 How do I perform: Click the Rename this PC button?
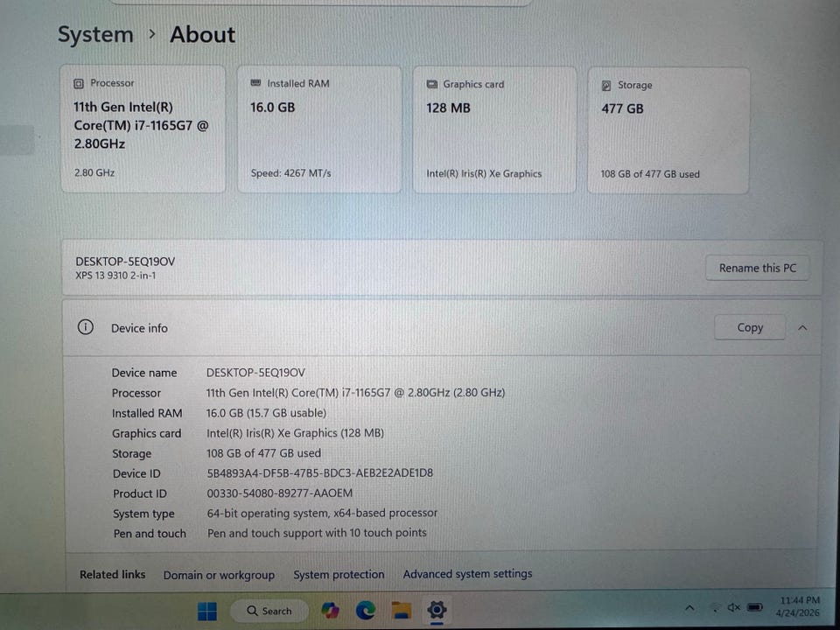click(757, 268)
